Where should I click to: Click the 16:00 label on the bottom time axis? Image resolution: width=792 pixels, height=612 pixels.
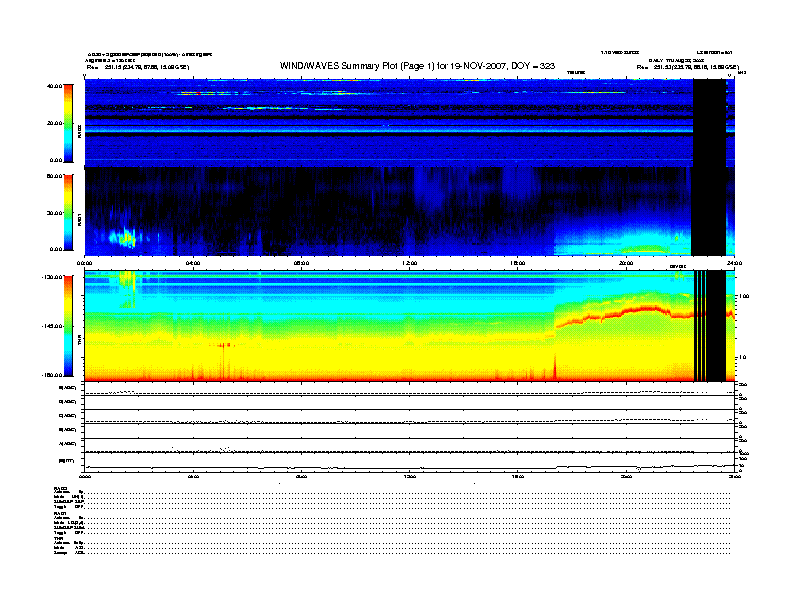pyautogui.click(x=518, y=476)
